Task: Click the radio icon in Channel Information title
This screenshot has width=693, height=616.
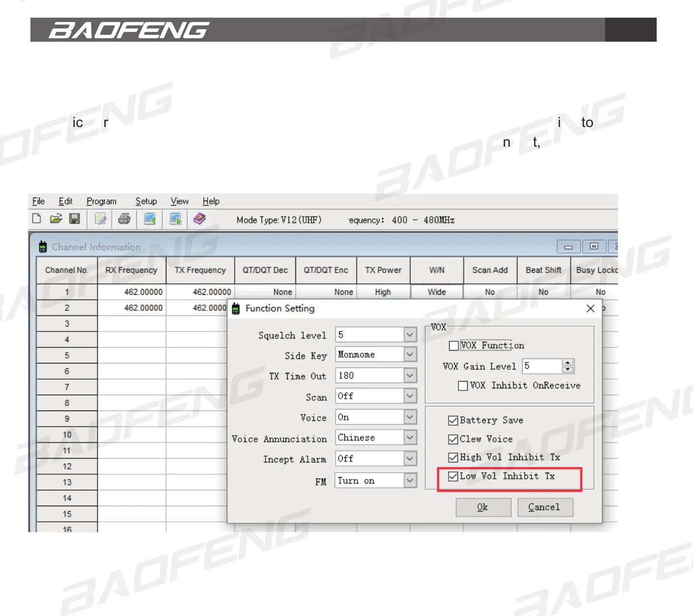Action: [43, 247]
